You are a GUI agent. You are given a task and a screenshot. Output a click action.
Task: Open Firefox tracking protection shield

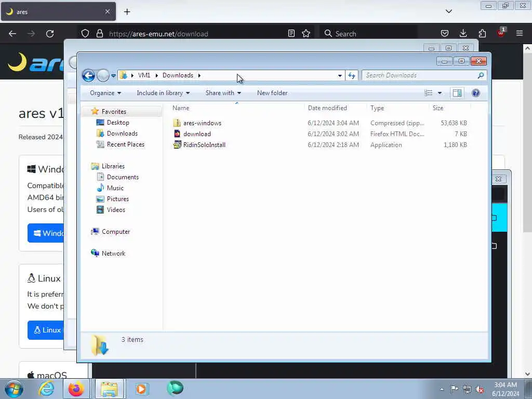coord(85,34)
